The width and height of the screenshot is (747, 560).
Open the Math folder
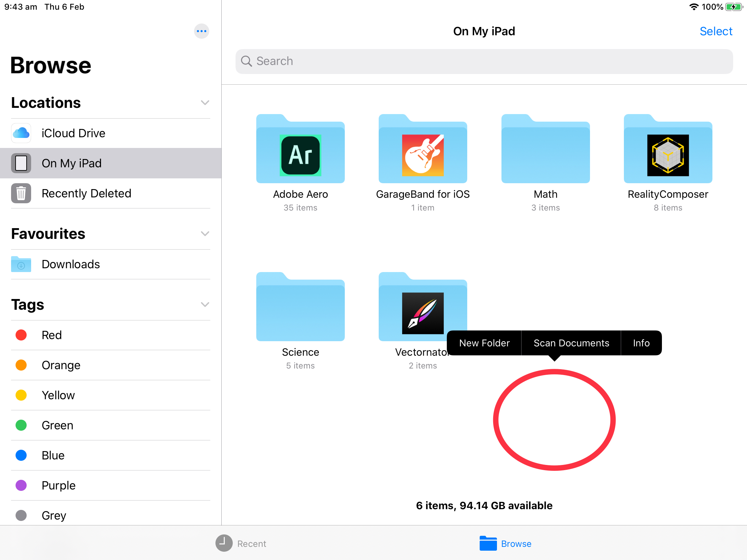coord(546,149)
